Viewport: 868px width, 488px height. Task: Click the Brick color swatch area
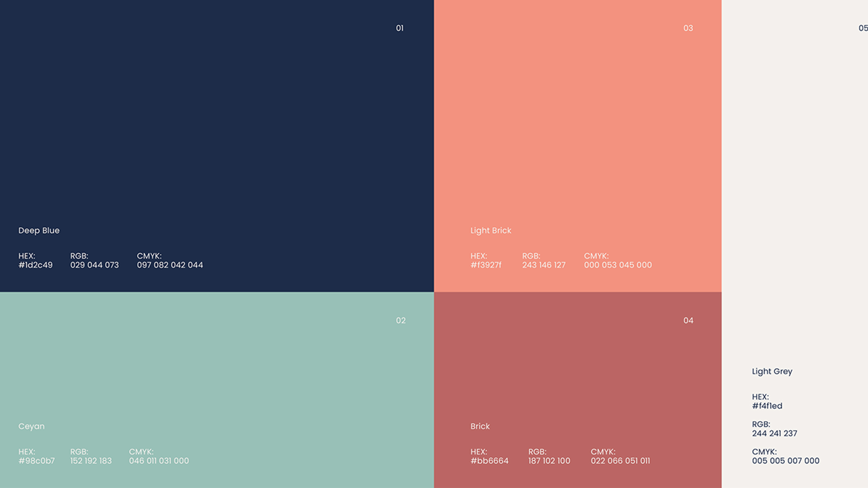tap(578, 371)
